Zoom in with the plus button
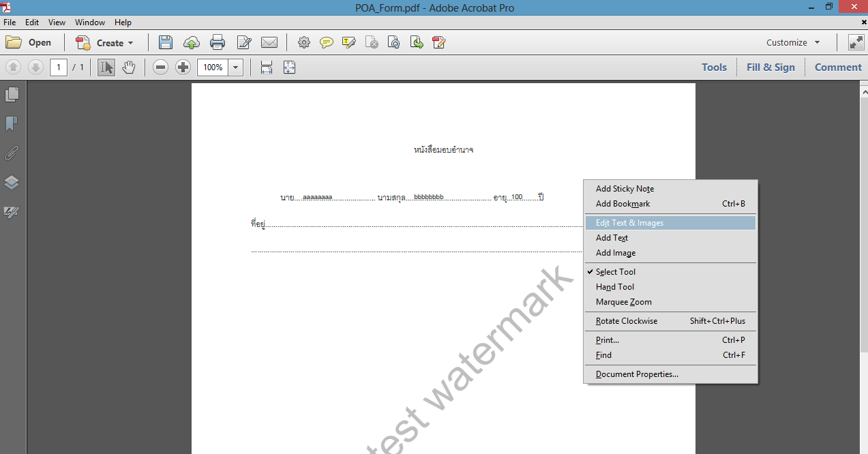868x454 pixels. pos(183,67)
